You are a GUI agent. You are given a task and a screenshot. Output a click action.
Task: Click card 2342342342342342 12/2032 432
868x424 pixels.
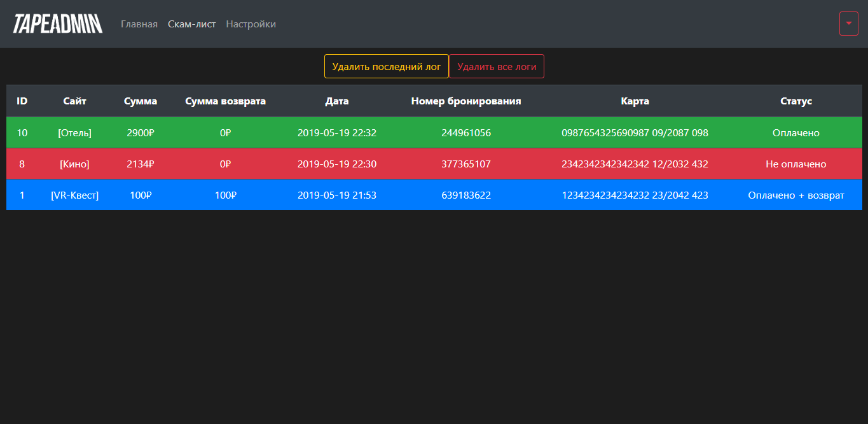pos(635,164)
